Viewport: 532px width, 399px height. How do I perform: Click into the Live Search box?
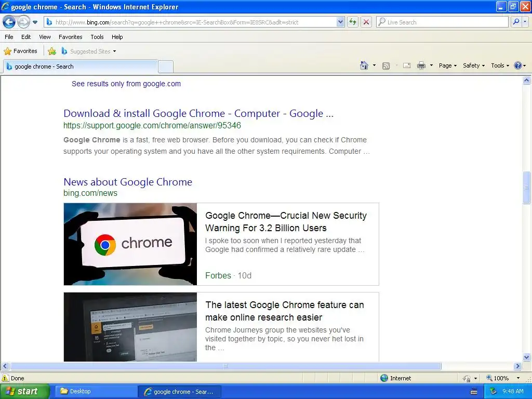coord(442,22)
